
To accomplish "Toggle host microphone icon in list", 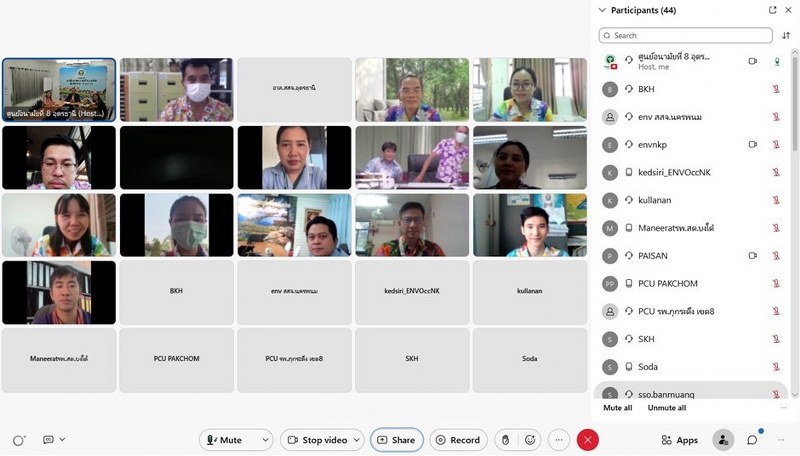I will 777,61.
